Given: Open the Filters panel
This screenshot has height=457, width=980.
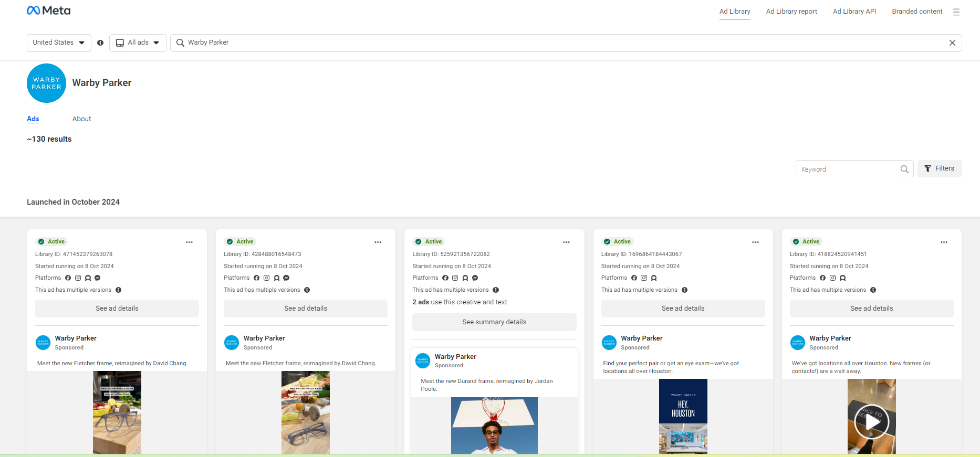Looking at the screenshot, I should (940, 168).
